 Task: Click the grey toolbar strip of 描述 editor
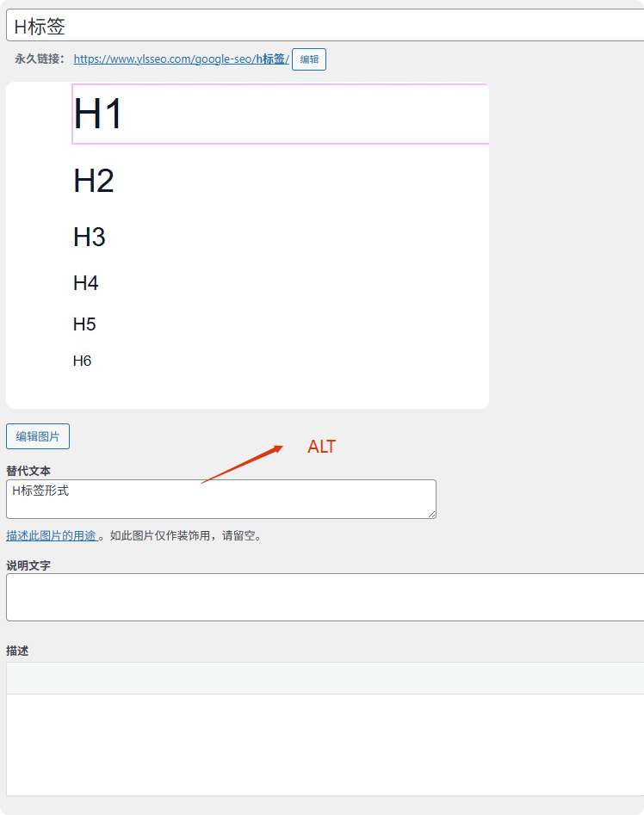point(324,678)
